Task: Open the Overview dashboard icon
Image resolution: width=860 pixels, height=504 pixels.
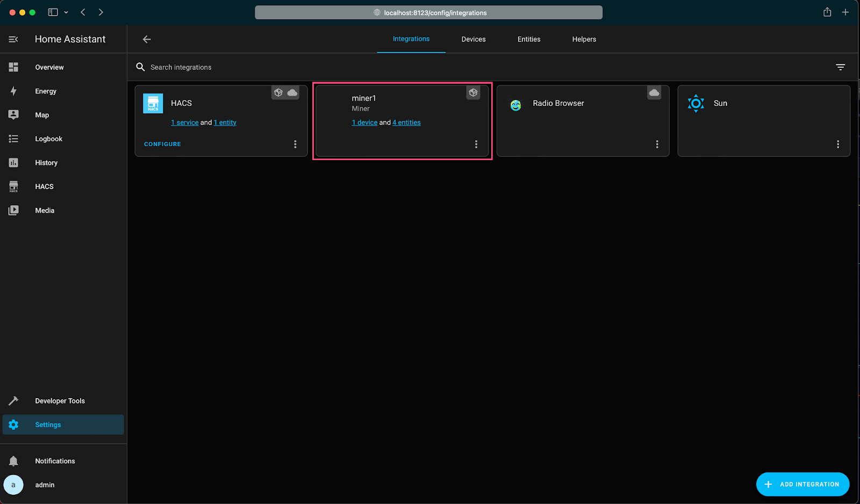Action: click(x=13, y=67)
